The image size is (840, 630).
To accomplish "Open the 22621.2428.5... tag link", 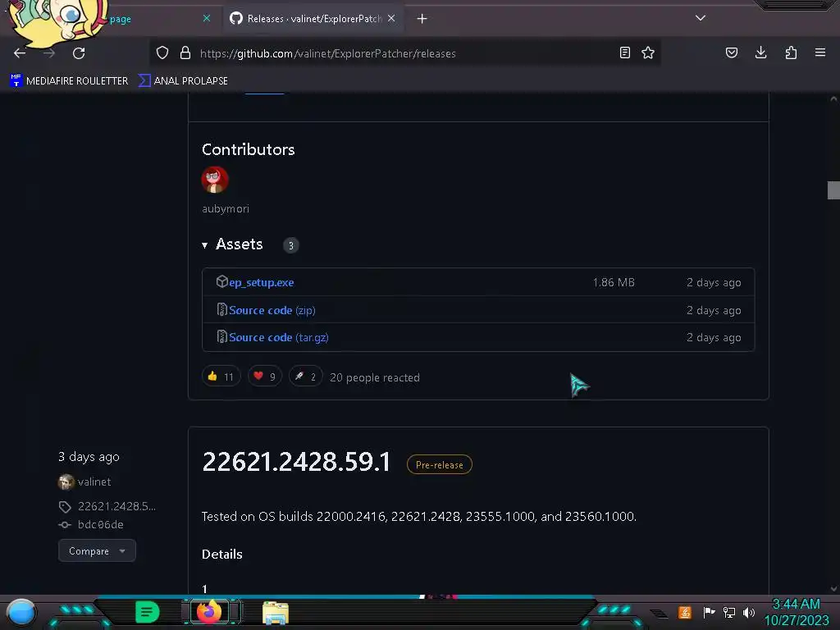I will pos(116,506).
